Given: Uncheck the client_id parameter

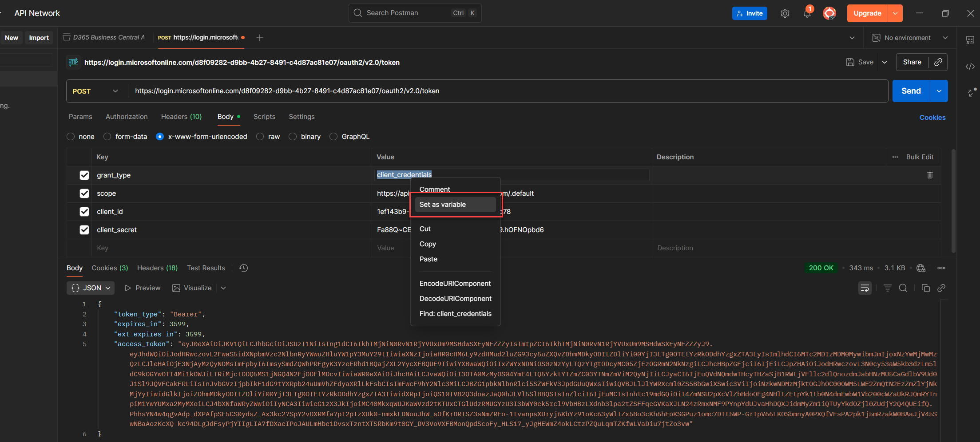Looking at the screenshot, I should pyautogui.click(x=84, y=212).
